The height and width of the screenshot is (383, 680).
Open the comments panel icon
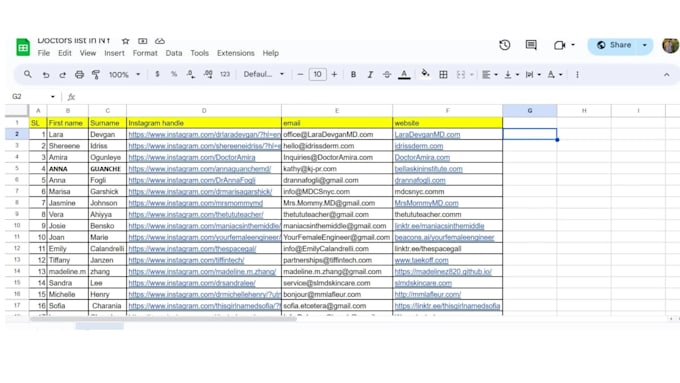[x=531, y=45]
